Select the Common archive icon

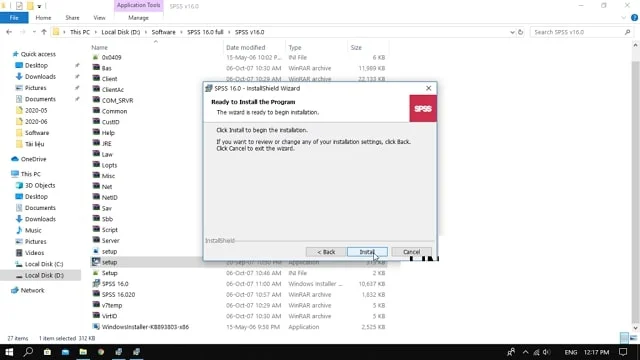tap(96, 111)
